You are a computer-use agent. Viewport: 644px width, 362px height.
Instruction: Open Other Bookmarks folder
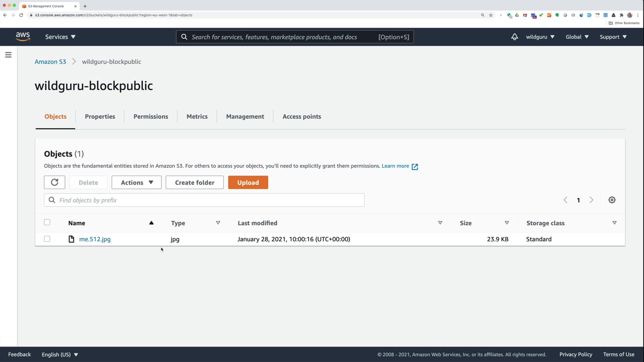(x=624, y=23)
